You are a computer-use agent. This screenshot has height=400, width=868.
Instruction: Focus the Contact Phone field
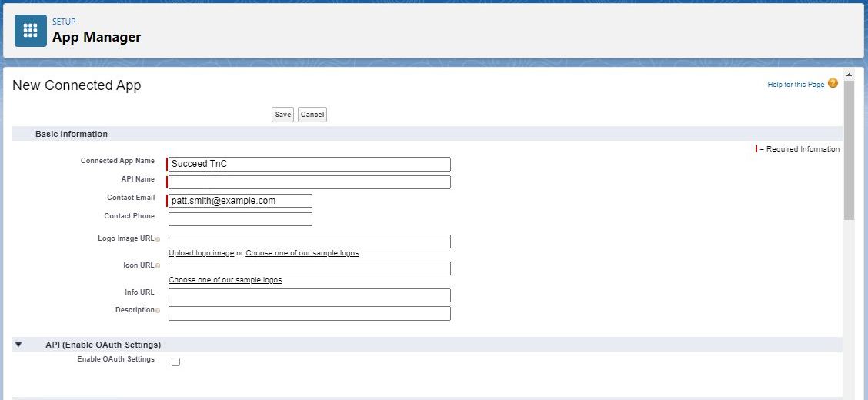click(x=240, y=219)
